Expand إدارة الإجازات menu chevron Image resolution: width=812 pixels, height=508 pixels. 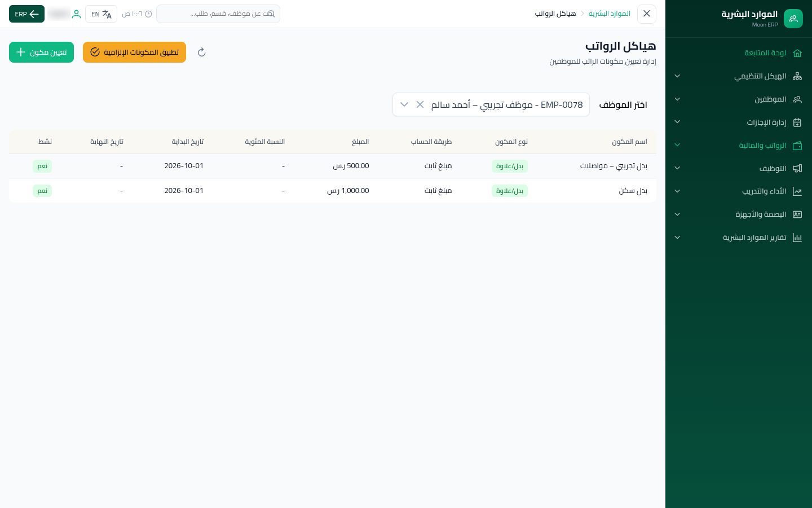click(x=677, y=122)
